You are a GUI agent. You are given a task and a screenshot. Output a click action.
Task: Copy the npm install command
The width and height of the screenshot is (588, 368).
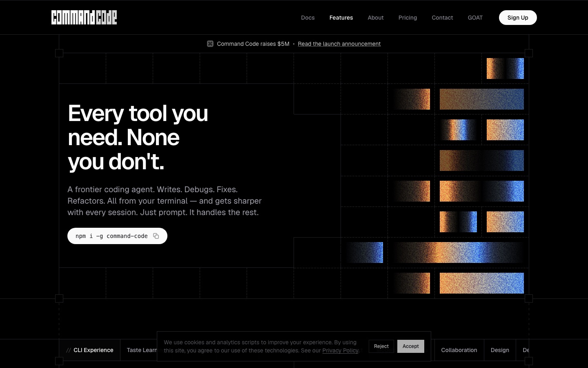(156, 236)
